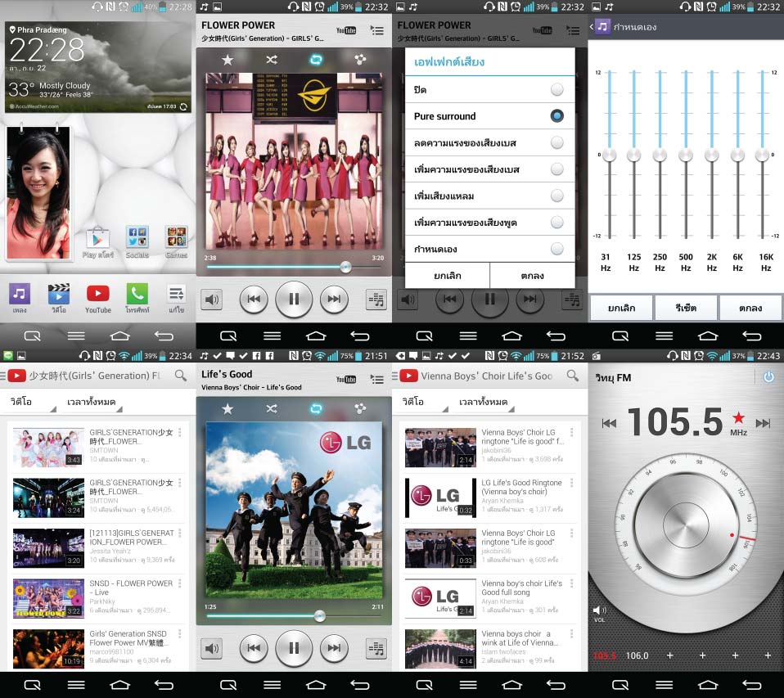Open the list menu in the Life's Good player header
Screen dimensions: 784x698
377,380
